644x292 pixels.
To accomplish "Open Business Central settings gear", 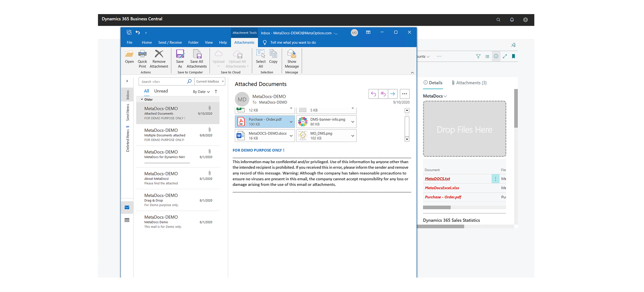I will pyautogui.click(x=526, y=20).
